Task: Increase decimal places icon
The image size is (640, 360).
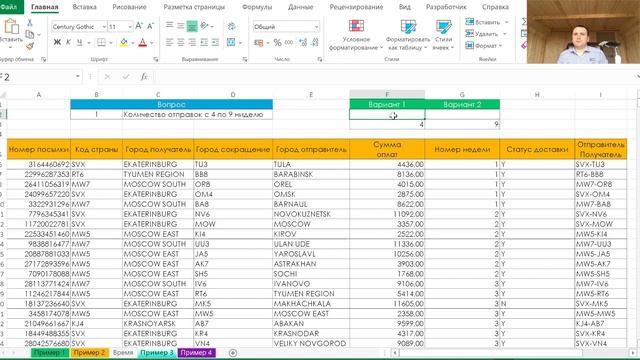Action: click(303, 42)
